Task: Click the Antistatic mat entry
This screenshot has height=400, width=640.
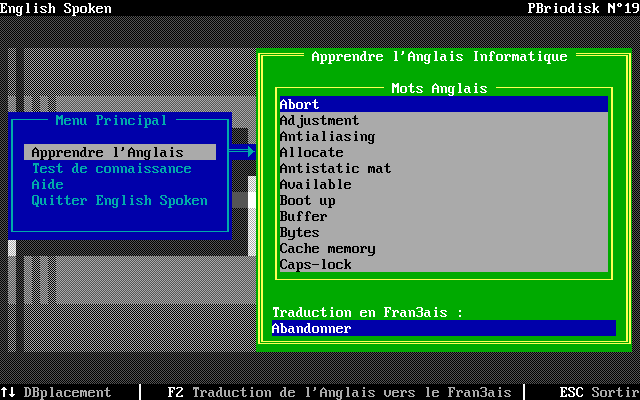Action: [x=444, y=168]
